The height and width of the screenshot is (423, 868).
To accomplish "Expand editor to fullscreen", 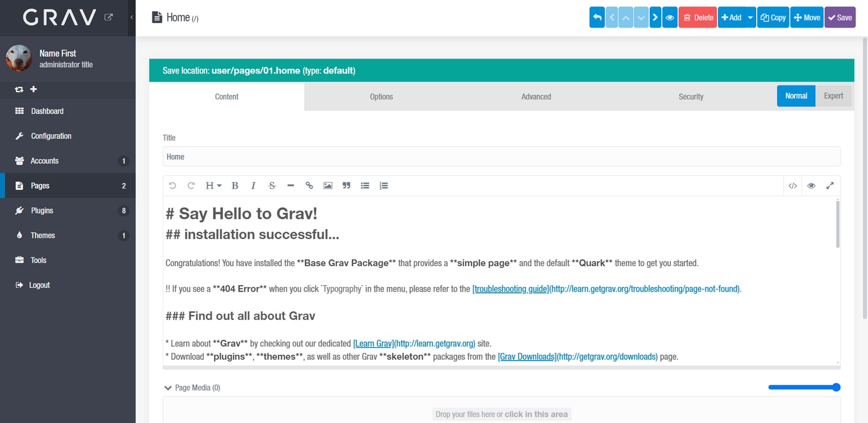I will point(830,186).
